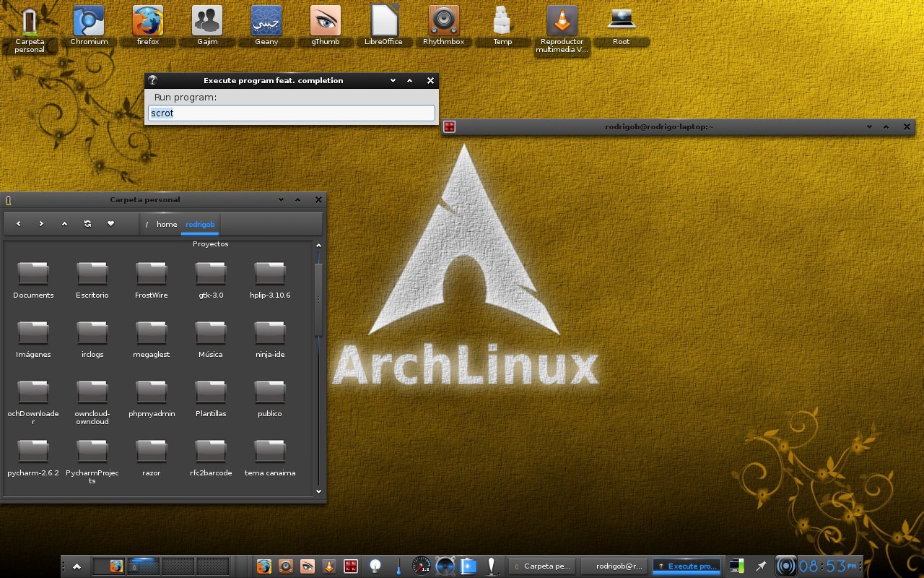This screenshot has height=578, width=924.
Task: Click the pin icon in the system tray
Action: pos(761,566)
